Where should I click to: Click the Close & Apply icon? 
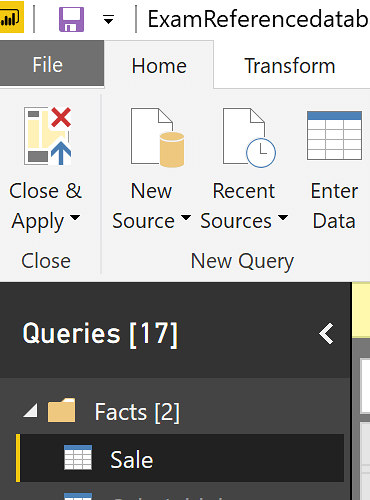[47, 136]
